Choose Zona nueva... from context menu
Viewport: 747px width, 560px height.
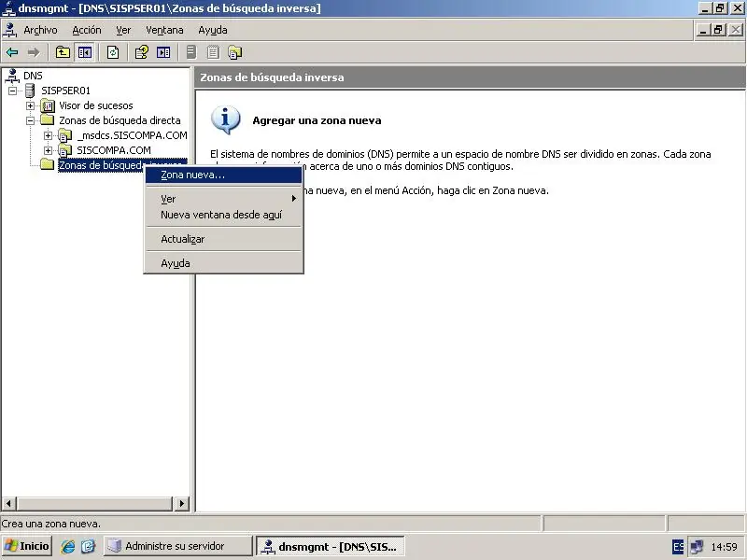(223, 175)
